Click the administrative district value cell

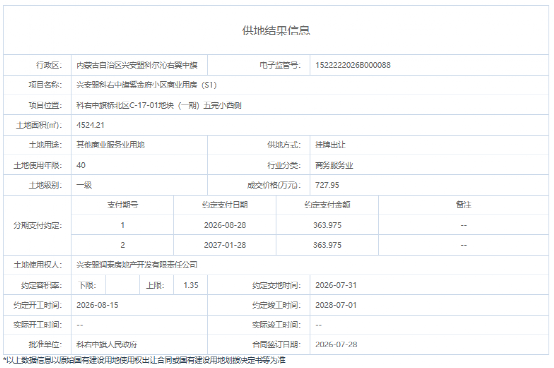pyautogui.click(x=139, y=65)
